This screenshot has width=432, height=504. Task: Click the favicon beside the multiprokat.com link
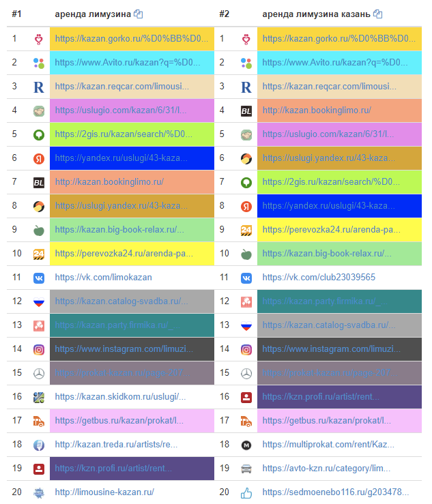click(246, 445)
